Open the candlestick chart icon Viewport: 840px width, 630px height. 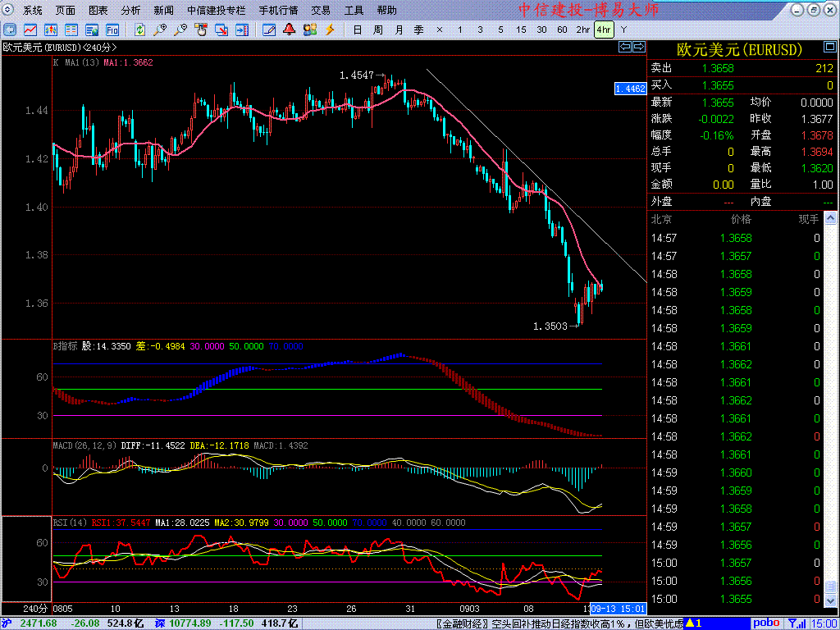(51, 30)
